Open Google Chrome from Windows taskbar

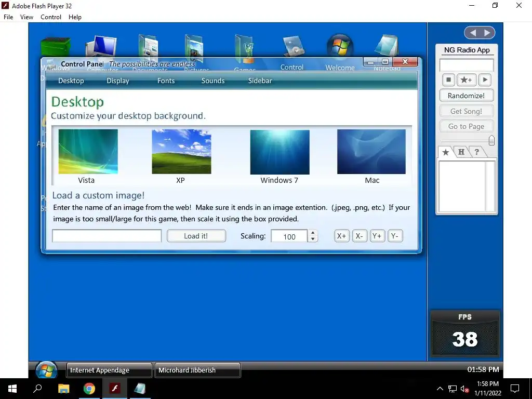[89, 389]
